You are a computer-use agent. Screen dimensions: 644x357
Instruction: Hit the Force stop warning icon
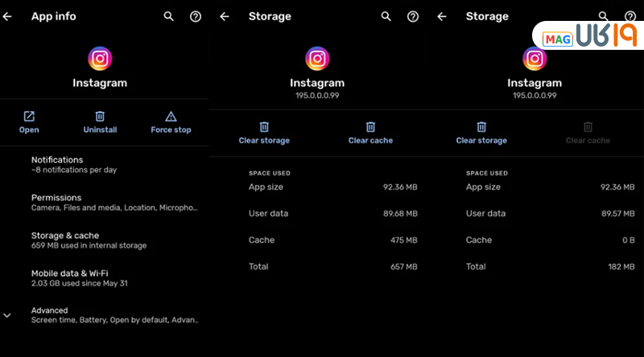(171, 117)
